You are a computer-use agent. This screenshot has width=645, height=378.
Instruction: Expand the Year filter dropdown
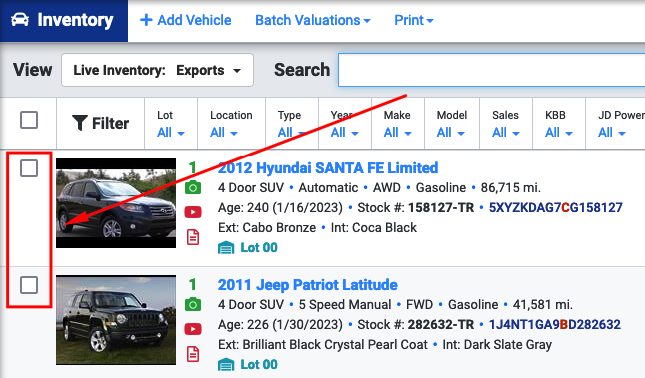coord(345,133)
